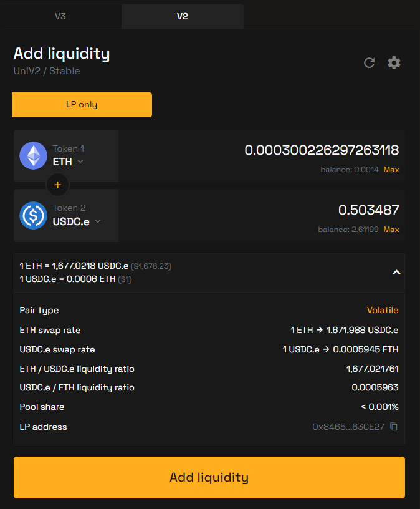Click Max for USDC.e balance

tap(391, 230)
